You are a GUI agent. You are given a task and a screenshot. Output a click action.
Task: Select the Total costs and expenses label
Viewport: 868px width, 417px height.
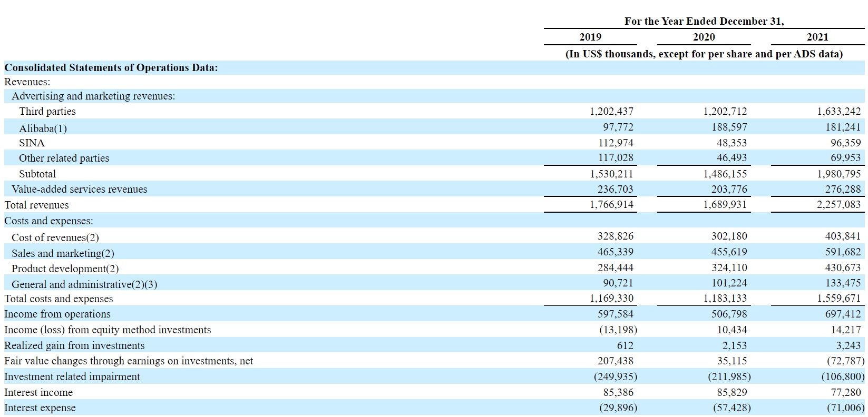[x=58, y=299]
